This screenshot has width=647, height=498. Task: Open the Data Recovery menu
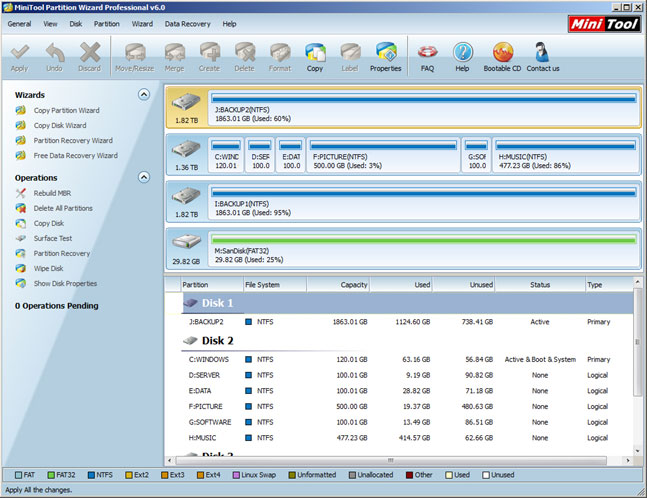[x=187, y=24]
